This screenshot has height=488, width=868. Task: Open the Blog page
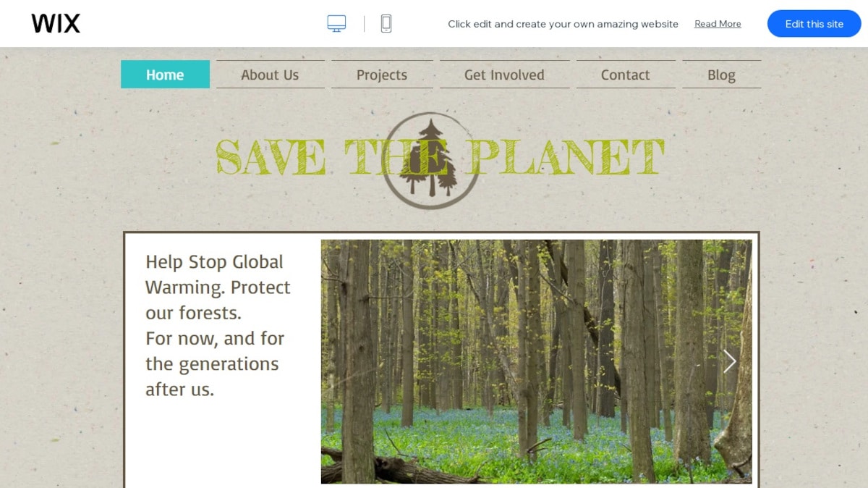tap(721, 75)
